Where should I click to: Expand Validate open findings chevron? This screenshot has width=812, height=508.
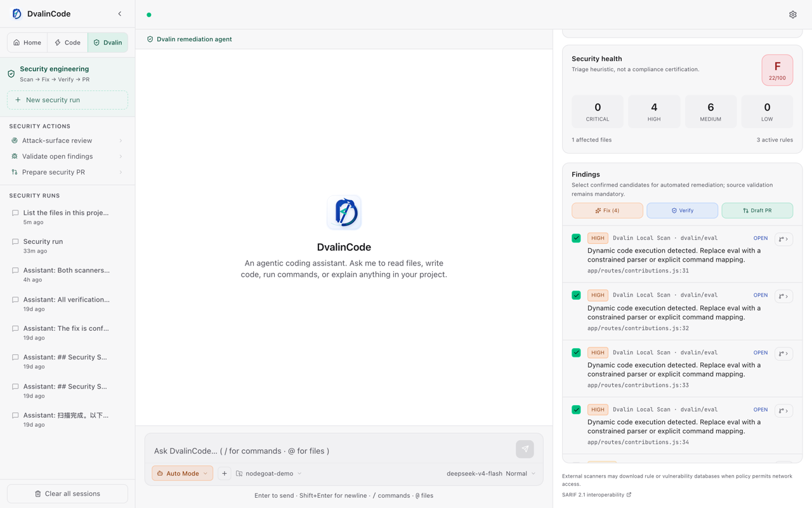121,156
